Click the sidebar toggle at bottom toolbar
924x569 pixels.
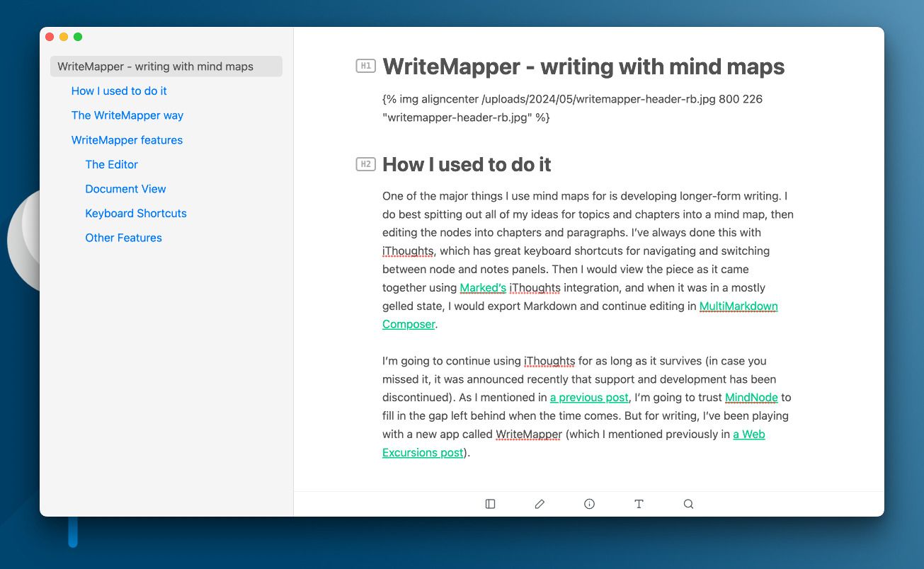(490, 503)
